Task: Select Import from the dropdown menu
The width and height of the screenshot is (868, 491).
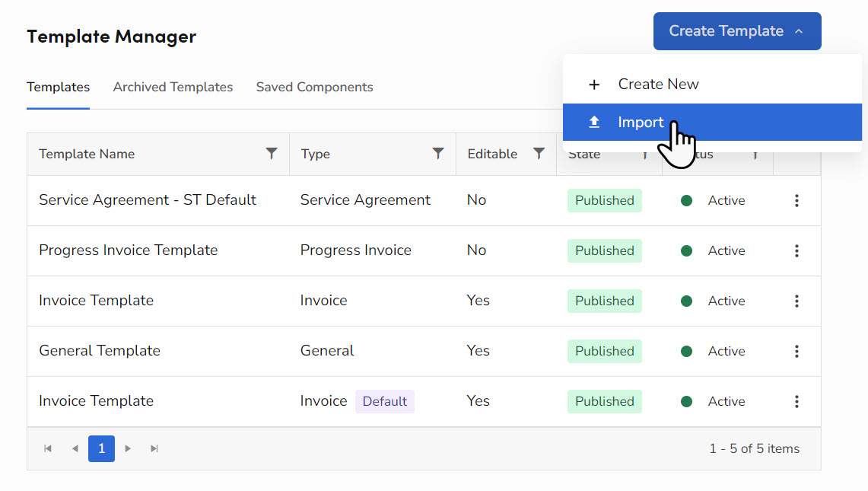Action: [641, 122]
